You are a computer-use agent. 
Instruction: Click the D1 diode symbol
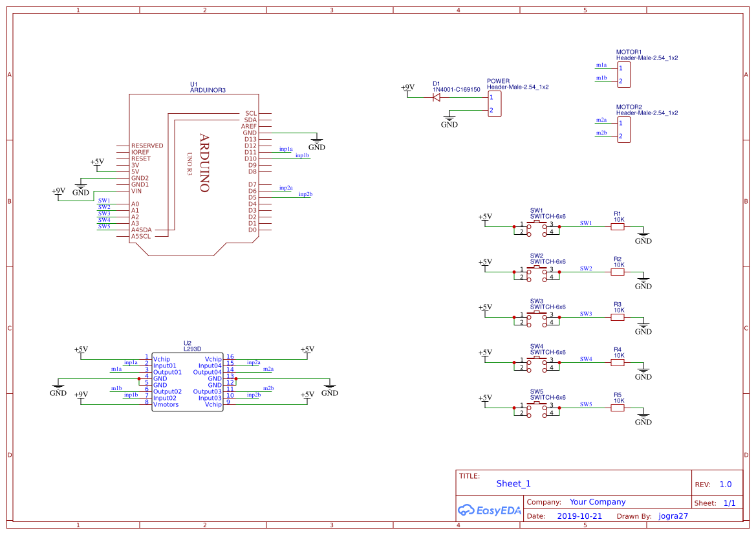[436, 97]
